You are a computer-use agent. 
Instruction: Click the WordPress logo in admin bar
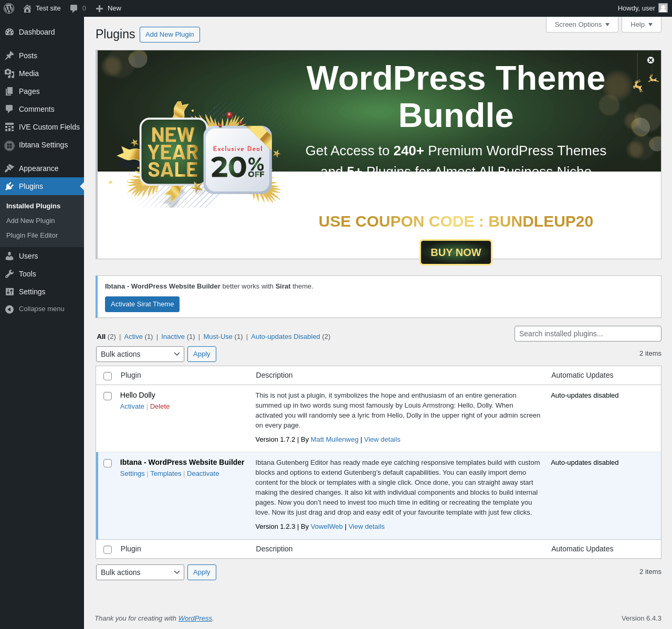pyautogui.click(x=9, y=8)
